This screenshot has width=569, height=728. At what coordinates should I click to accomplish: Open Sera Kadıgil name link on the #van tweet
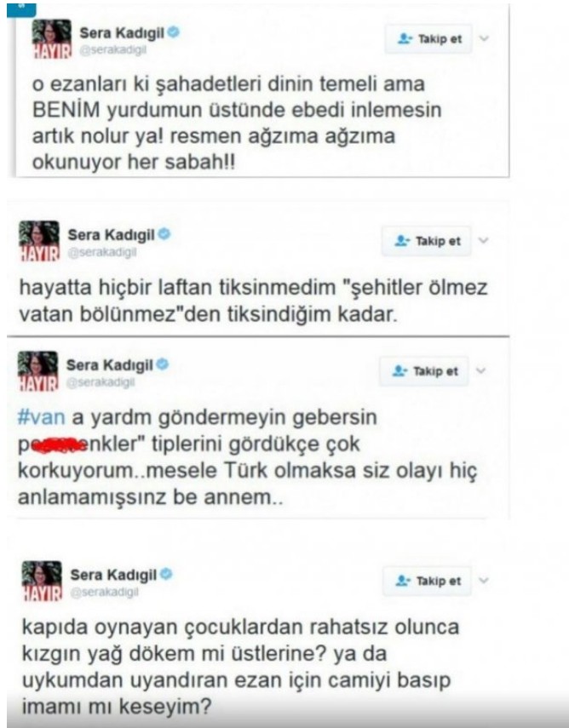(x=110, y=365)
